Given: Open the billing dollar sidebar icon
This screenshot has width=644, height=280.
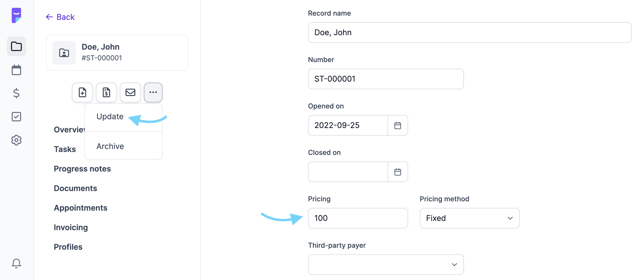Looking at the screenshot, I should coord(16,93).
